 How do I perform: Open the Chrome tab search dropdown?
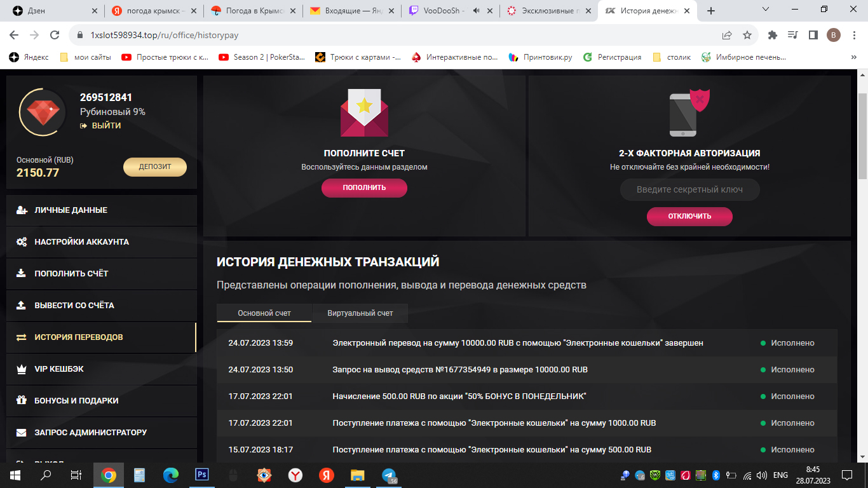click(x=766, y=10)
